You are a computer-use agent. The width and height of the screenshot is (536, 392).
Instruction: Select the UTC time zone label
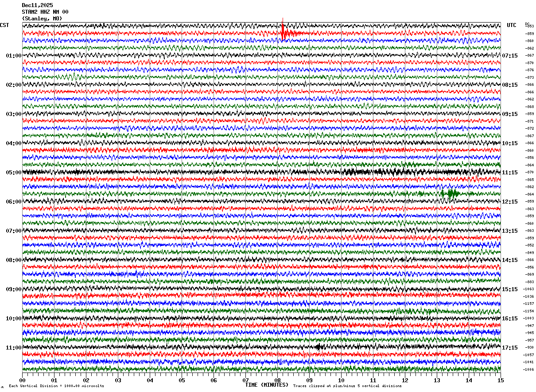click(512, 25)
